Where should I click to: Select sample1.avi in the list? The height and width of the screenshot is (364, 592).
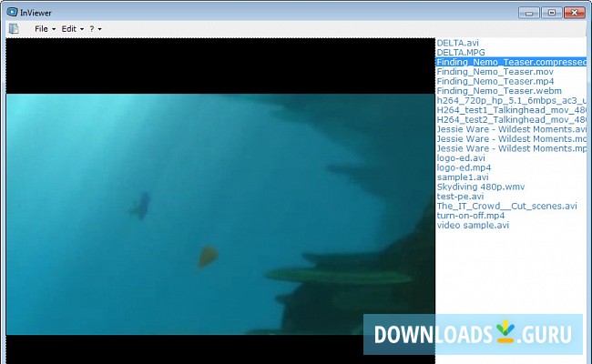click(463, 177)
